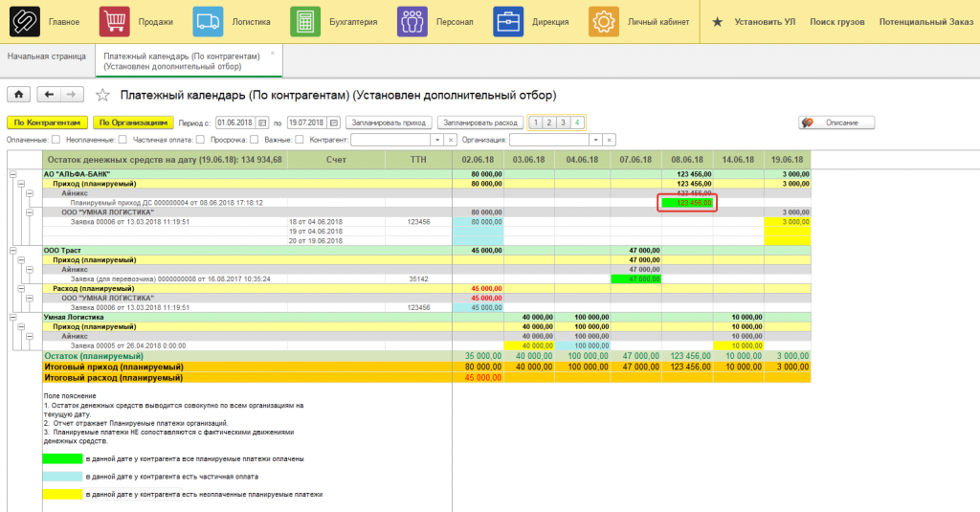Open the Главное menu section
This screenshot has height=512, width=980.
tap(64, 22)
